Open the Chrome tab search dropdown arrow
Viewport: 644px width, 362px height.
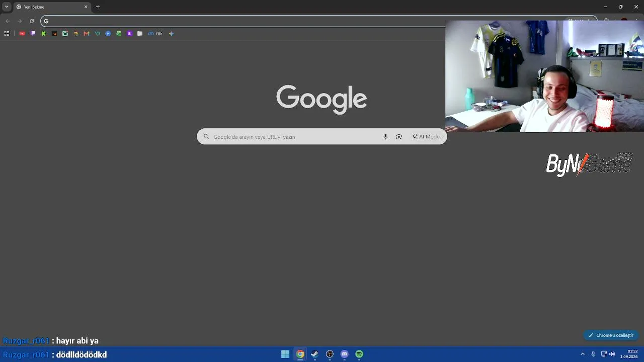click(x=7, y=7)
